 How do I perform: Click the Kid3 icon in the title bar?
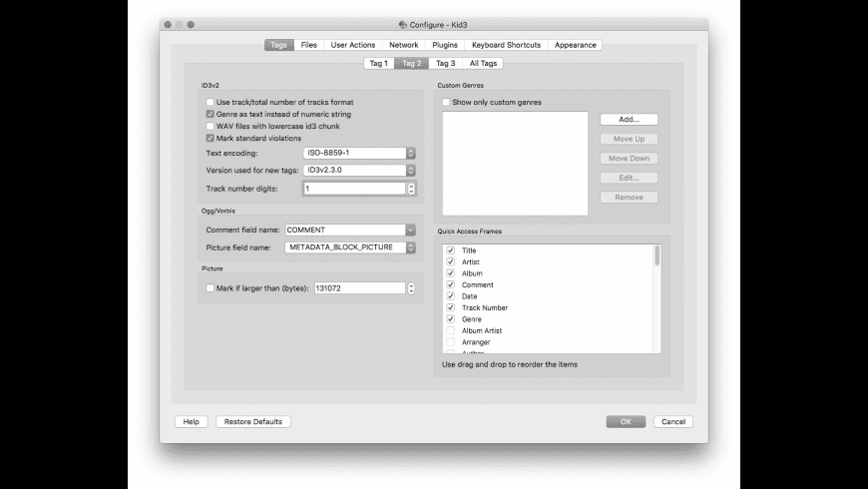pos(403,25)
